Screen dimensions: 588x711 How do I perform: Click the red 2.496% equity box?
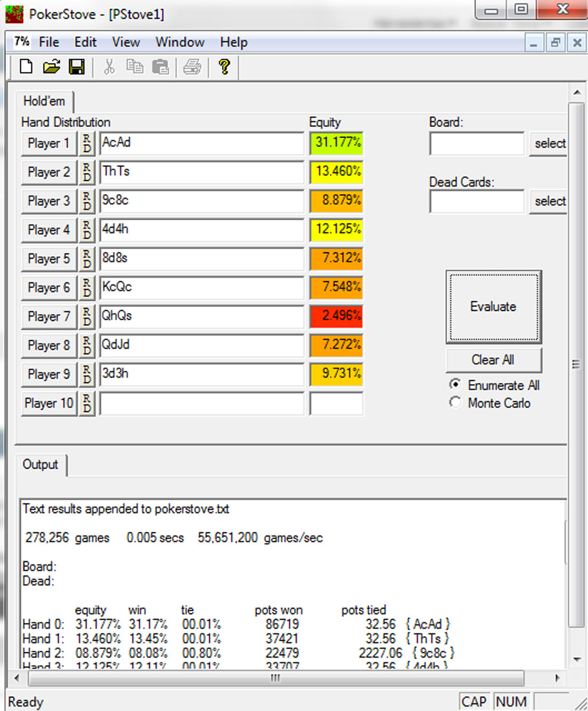[337, 316]
